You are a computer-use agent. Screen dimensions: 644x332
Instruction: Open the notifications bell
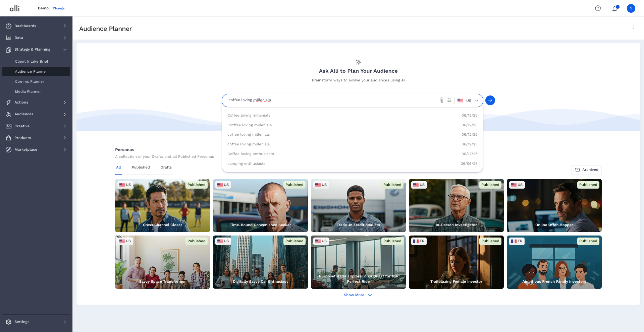coord(614,9)
